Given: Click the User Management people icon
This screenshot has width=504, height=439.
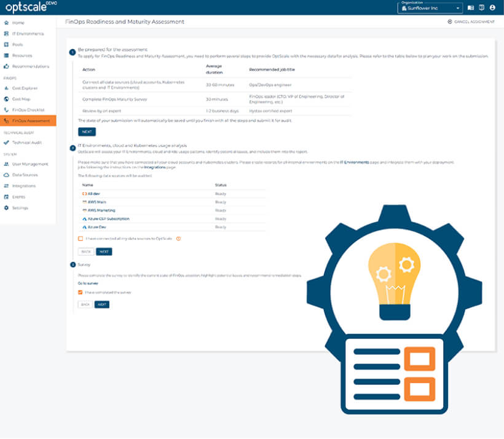Looking at the screenshot, I should pyautogui.click(x=6, y=164).
